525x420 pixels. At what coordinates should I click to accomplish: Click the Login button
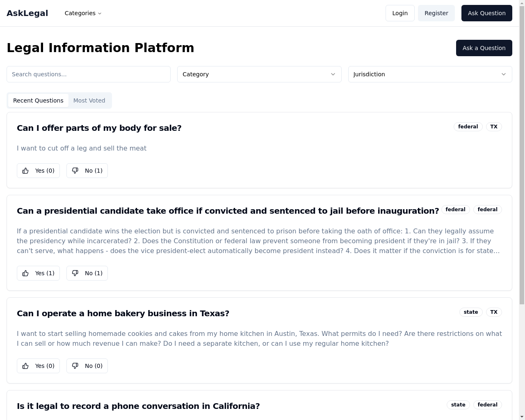tap(400, 13)
